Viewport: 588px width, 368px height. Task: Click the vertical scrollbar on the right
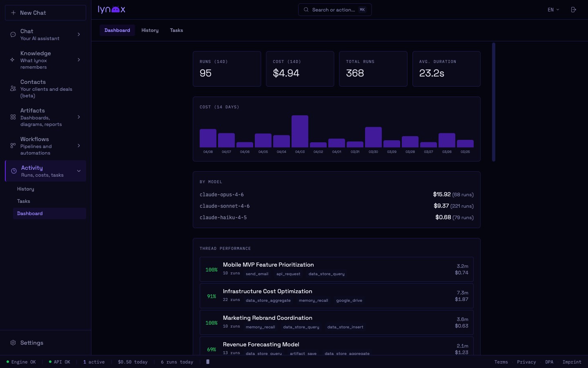pyautogui.click(x=494, y=101)
